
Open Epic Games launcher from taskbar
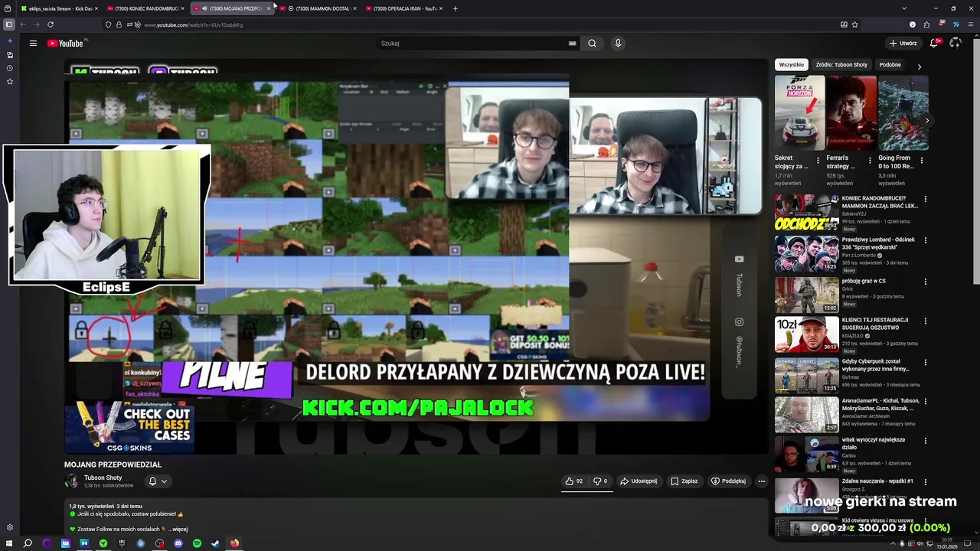[x=122, y=543]
